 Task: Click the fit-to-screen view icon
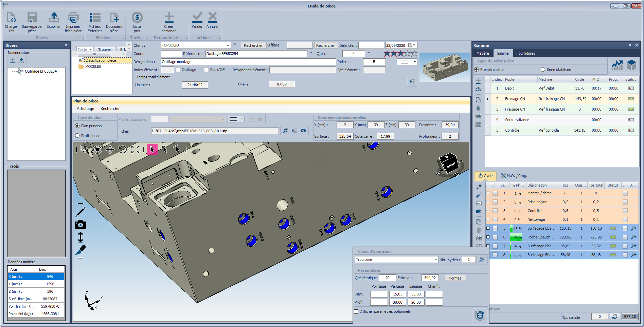click(x=135, y=150)
